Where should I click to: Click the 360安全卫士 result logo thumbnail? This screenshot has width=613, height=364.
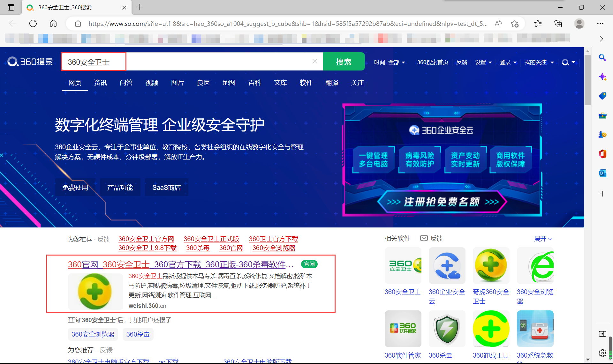(95, 292)
